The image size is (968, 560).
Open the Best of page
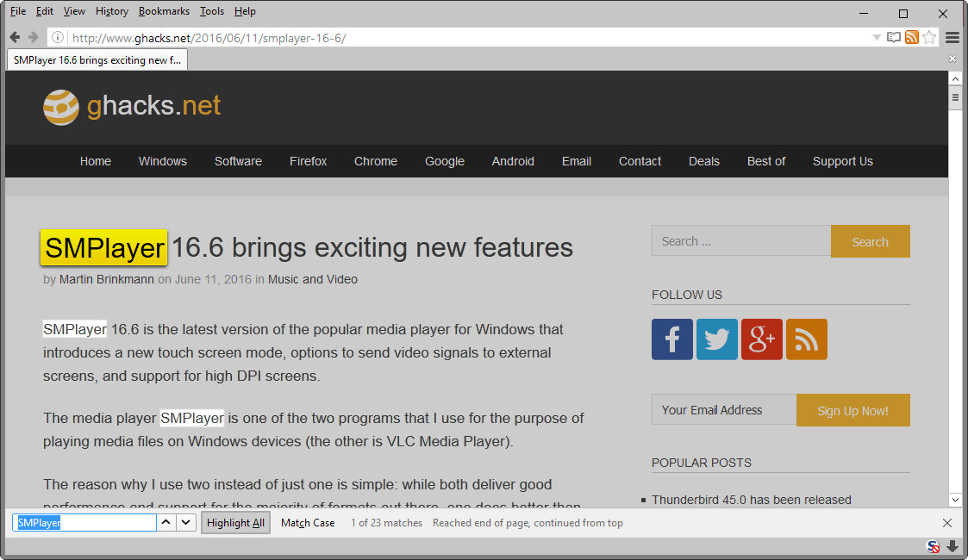click(766, 161)
